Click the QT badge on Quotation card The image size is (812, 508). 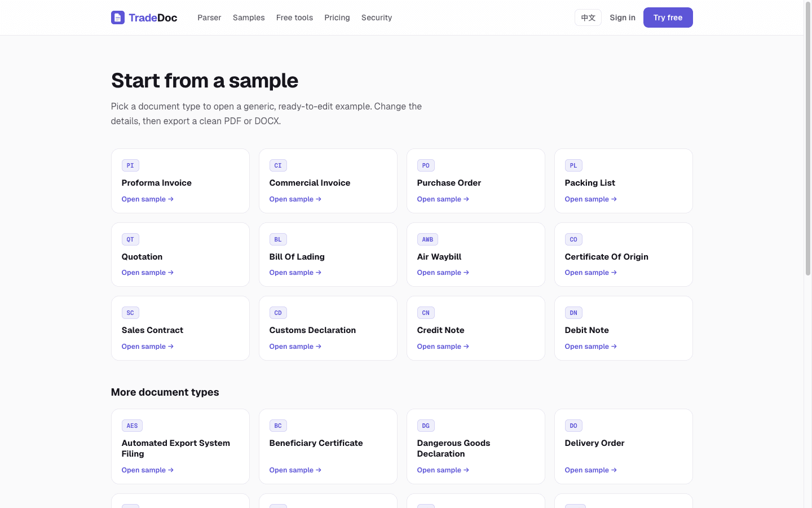130,239
